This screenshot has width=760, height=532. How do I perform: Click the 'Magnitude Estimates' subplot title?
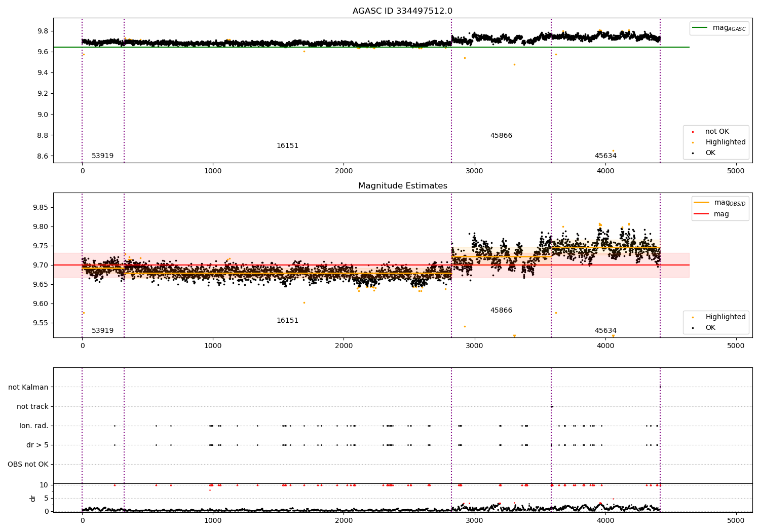point(402,186)
